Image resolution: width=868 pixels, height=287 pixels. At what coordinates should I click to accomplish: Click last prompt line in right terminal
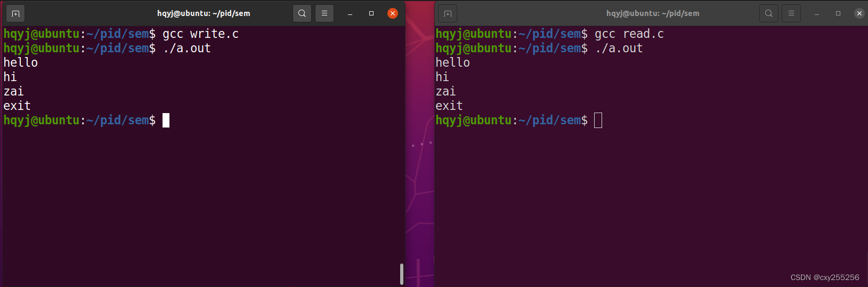click(518, 121)
